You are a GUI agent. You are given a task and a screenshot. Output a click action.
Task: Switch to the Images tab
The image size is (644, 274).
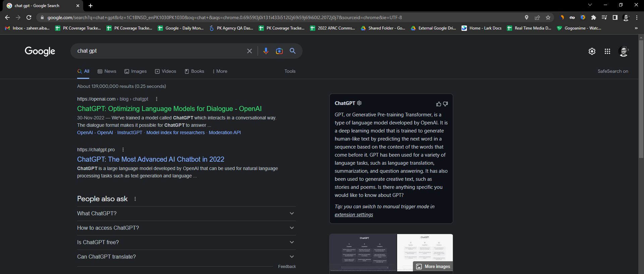[x=136, y=71]
